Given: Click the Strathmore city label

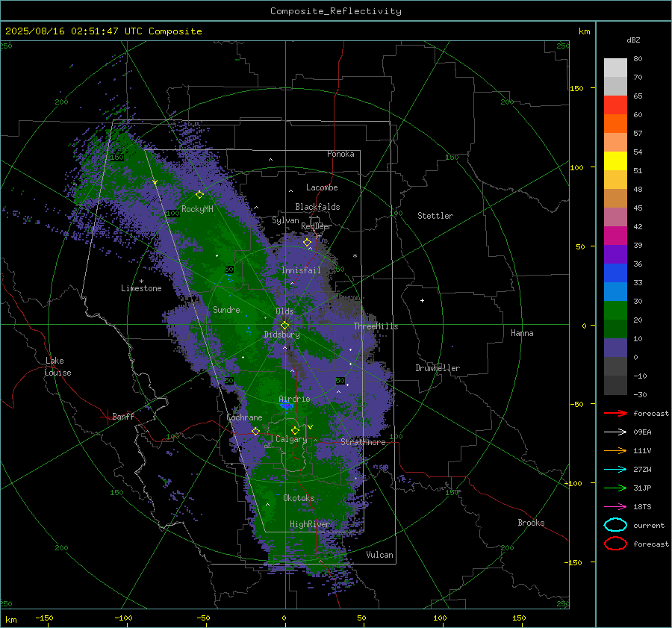Looking at the screenshot, I should click(363, 442).
